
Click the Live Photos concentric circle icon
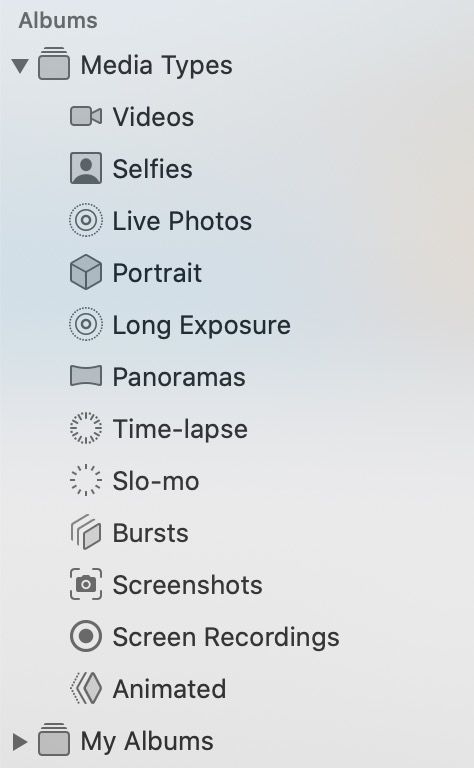pyautogui.click(x=86, y=220)
